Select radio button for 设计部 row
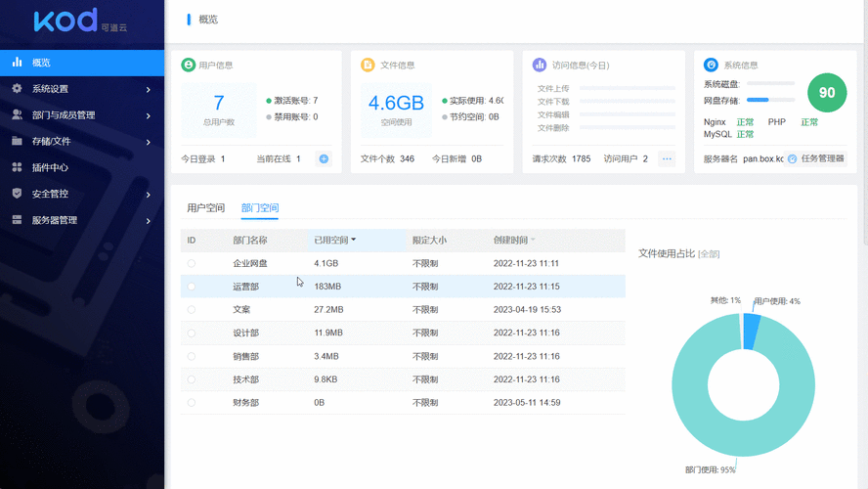 tap(192, 333)
